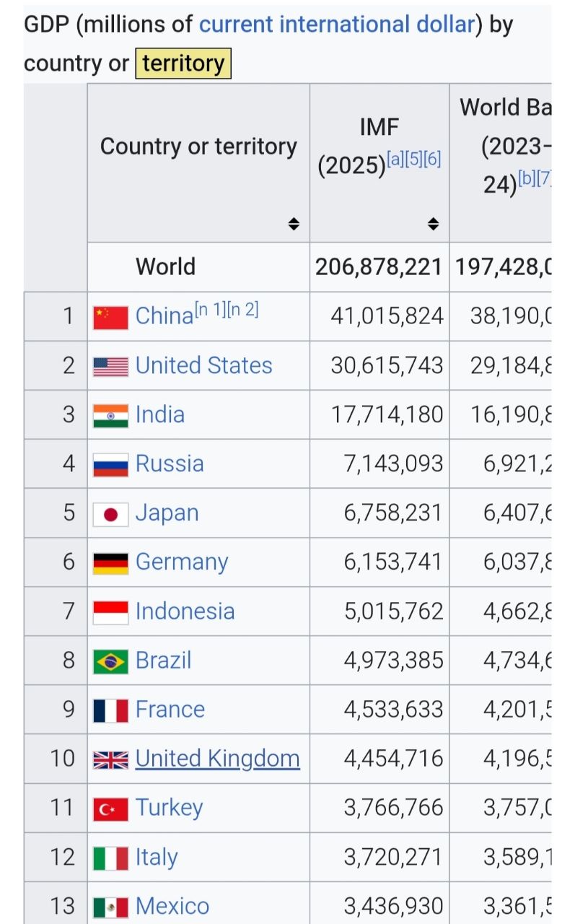Open the Indonesia article link
Viewport: 575px width, 924px height.
coord(185,611)
